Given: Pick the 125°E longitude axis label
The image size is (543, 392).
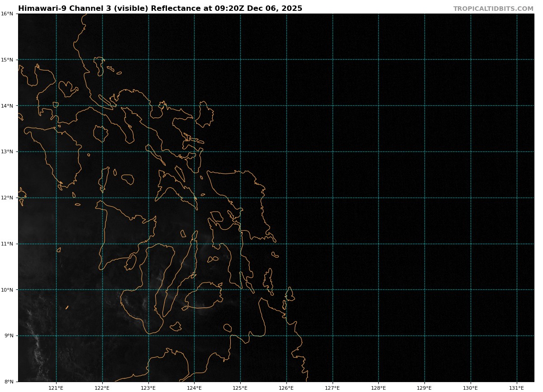Looking at the screenshot, I should tap(240, 388).
